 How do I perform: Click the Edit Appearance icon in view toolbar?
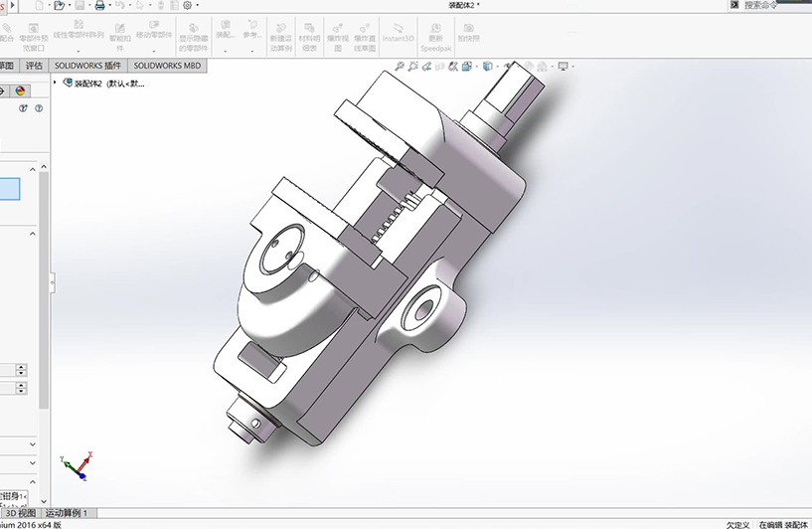coord(529,67)
